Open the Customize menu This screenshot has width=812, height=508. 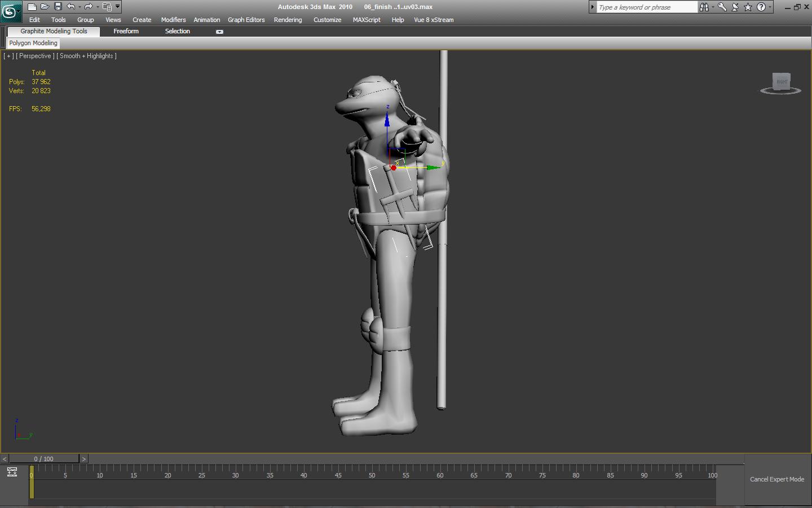pos(327,20)
